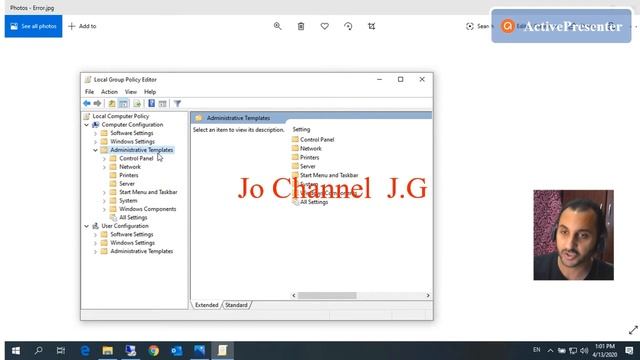This screenshot has width=640, height=360.
Task: Switch to the Standard tab
Action: 236,305
